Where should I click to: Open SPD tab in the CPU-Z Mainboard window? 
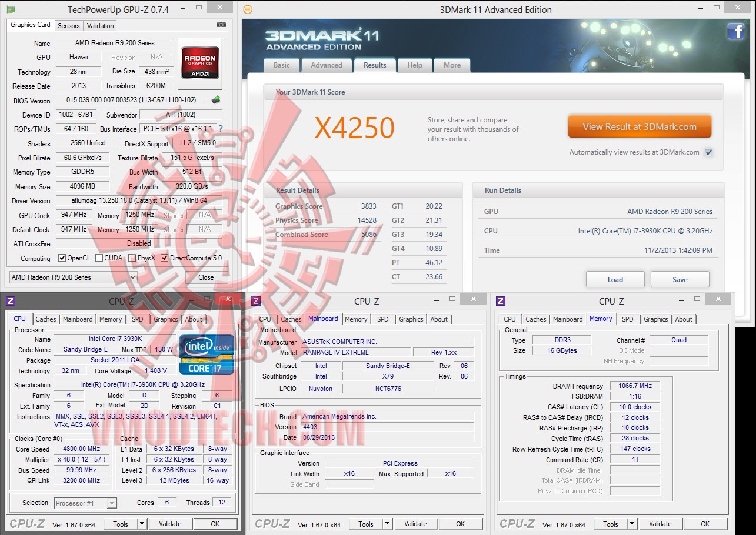pos(383,319)
